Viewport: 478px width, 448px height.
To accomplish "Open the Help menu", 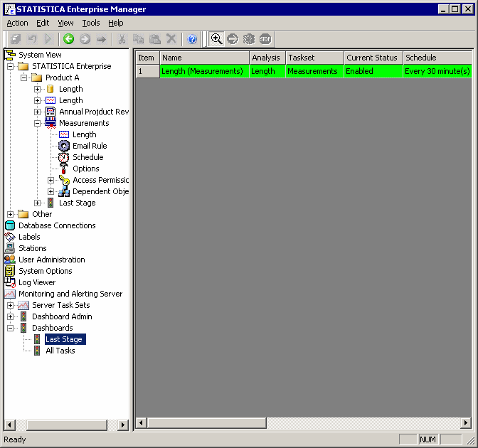I will click(115, 23).
